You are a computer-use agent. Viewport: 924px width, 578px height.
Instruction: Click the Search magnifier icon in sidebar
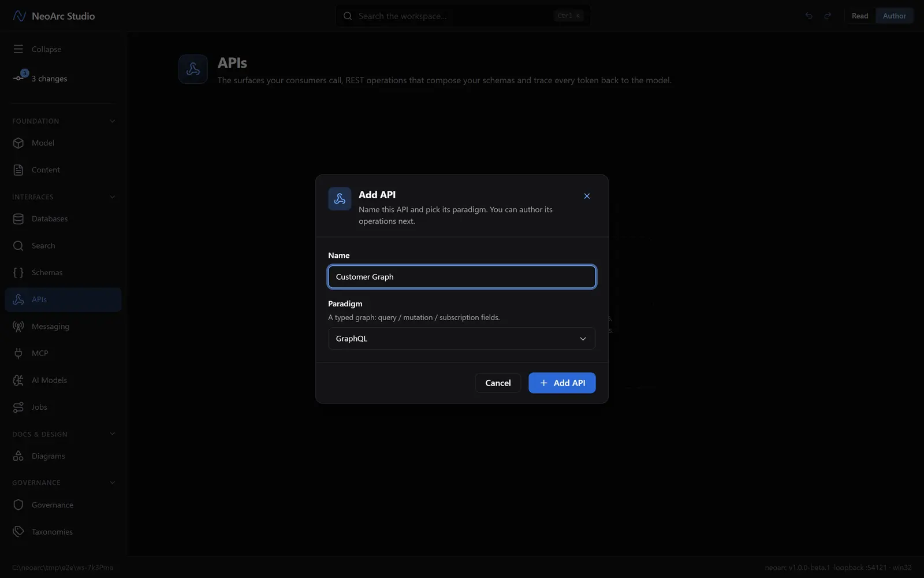tap(18, 246)
